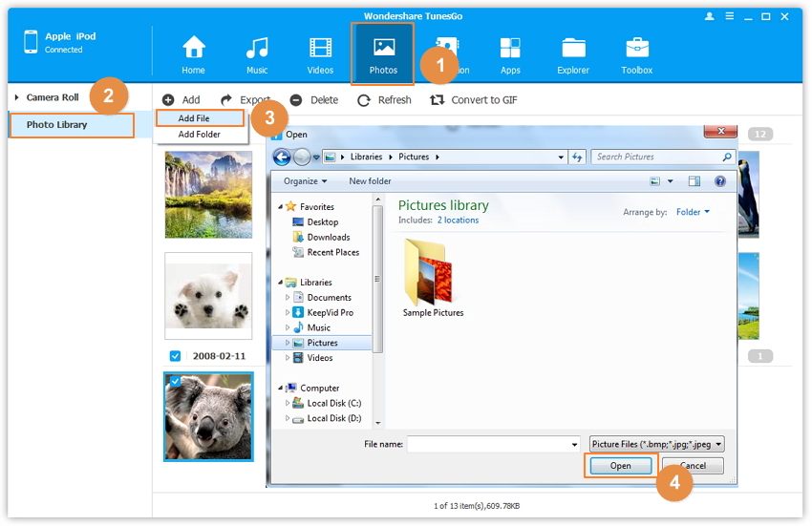This screenshot has width=812, height=526.
Task: Uncheck the koala photo checkbox
Action: point(175,381)
